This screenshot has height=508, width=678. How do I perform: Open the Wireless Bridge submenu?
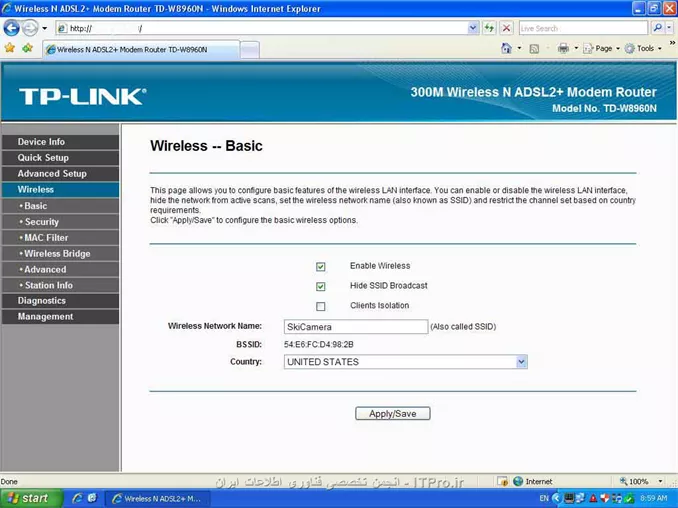[x=60, y=254]
